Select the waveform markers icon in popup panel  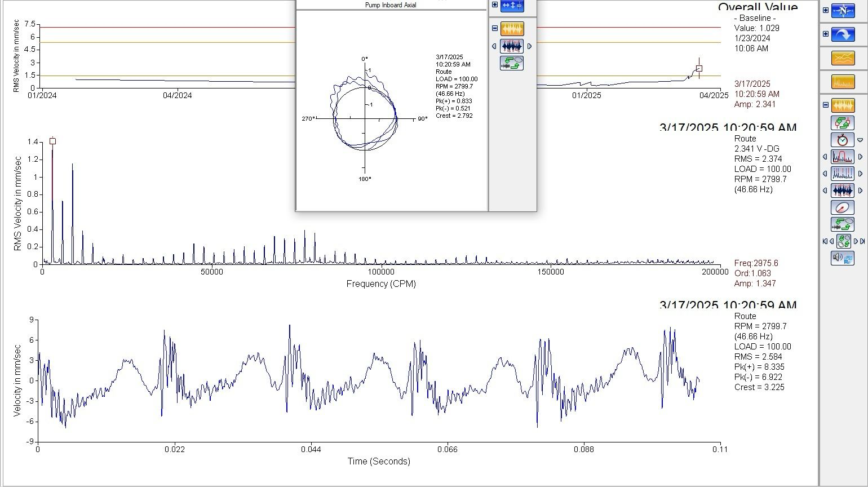tap(512, 46)
